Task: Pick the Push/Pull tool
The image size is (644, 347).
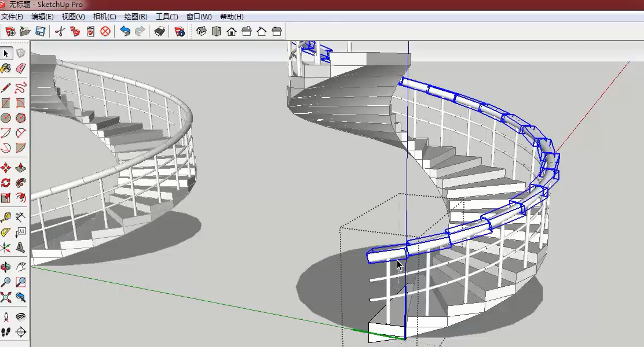Action: tap(21, 168)
